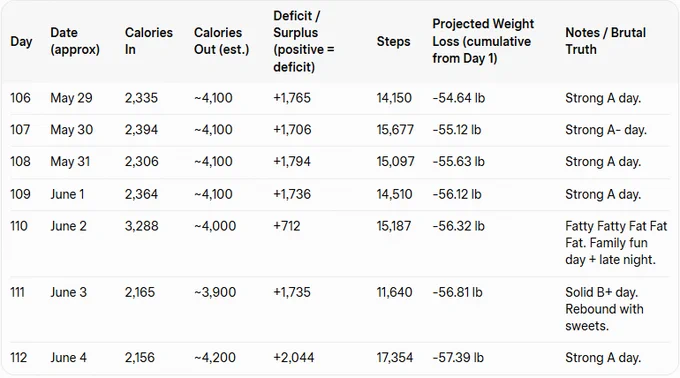The width and height of the screenshot is (680, 378).
Task: Click the ~3,900 calories out cell
Action: [215, 292]
